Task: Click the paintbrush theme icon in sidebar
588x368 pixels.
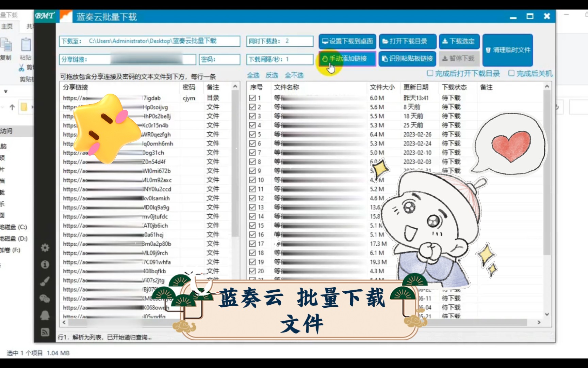Action: [45, 281]
